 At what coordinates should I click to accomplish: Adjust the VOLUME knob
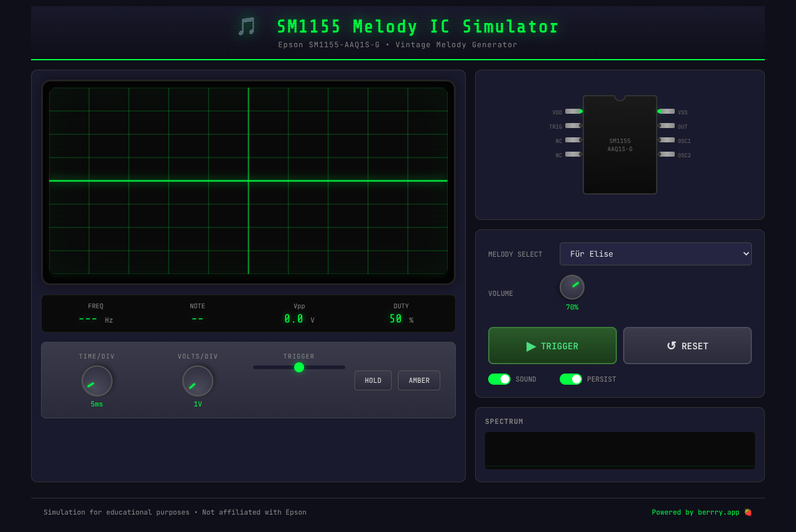coord(572,287)
